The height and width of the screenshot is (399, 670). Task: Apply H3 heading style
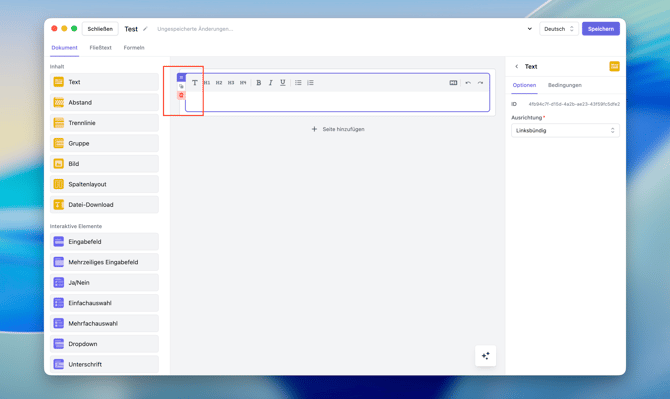(231, 83)
